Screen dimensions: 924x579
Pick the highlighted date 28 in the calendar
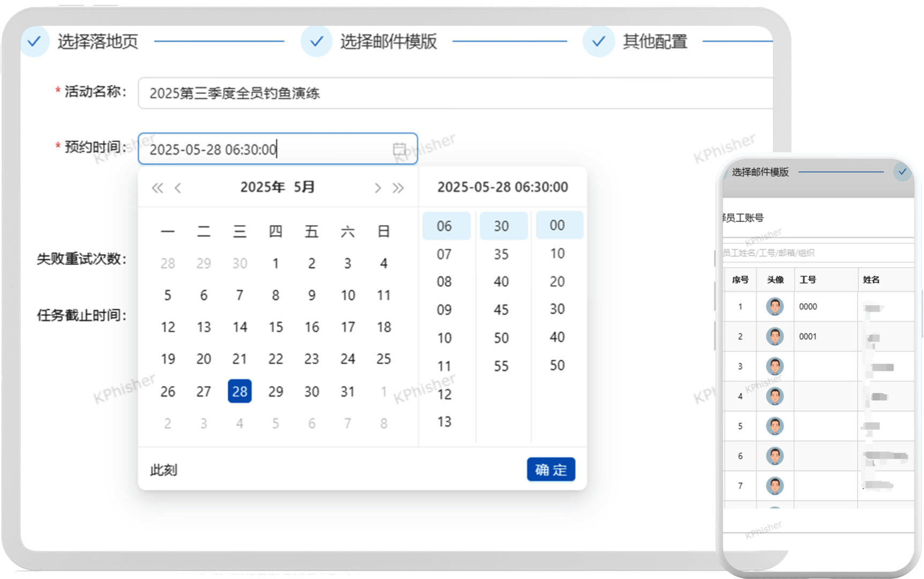[x=240, y=391]
